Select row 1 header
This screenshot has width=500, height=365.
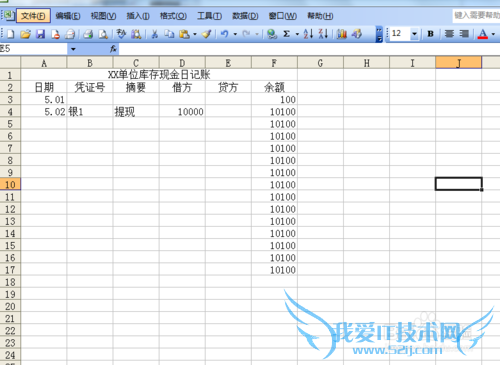tap(10, 75)
